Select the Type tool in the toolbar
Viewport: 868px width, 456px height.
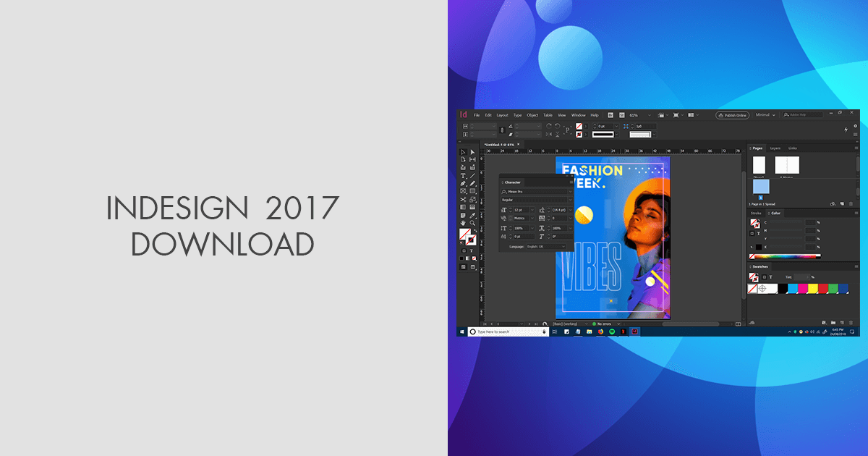pos(462,176)
